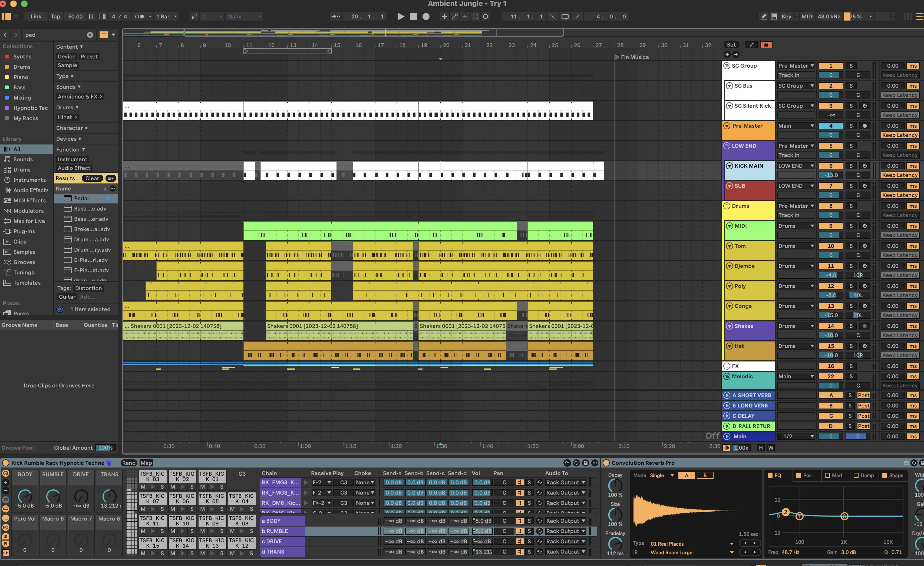Solo the KICK MAIN track
Screen dimensions: 924x566
click(x=851, y=166)
